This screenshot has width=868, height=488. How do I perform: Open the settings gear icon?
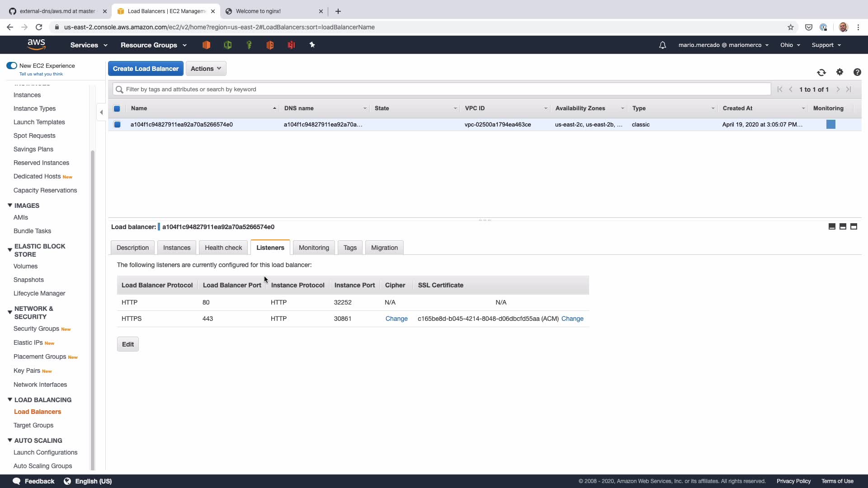[x=840, y=72]
